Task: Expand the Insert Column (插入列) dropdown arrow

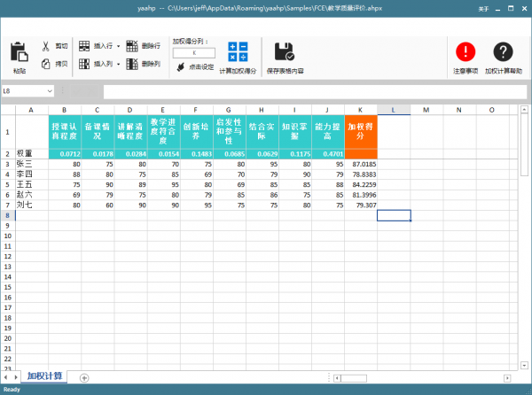Action: coord(119,64)
